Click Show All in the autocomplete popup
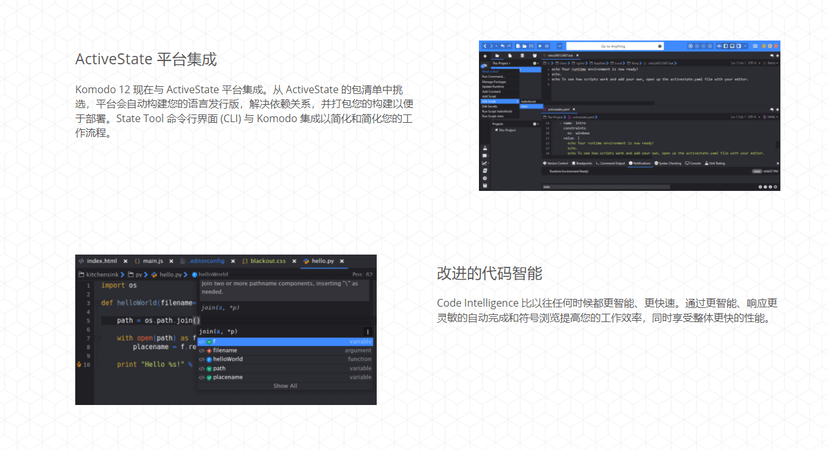Screen dimensions: 828x450 click(x=285, y=386)
